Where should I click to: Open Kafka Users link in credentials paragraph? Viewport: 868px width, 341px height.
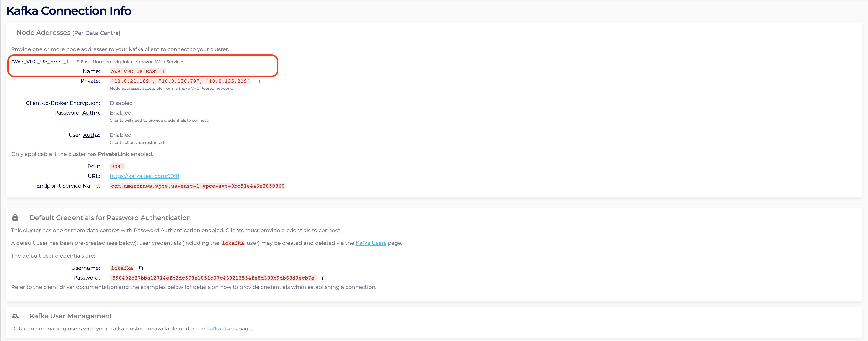click(371, 243)
